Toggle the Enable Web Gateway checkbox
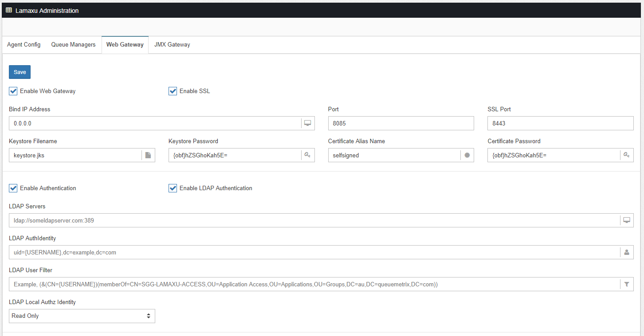644x336 pixels. [x=13, y=91]
